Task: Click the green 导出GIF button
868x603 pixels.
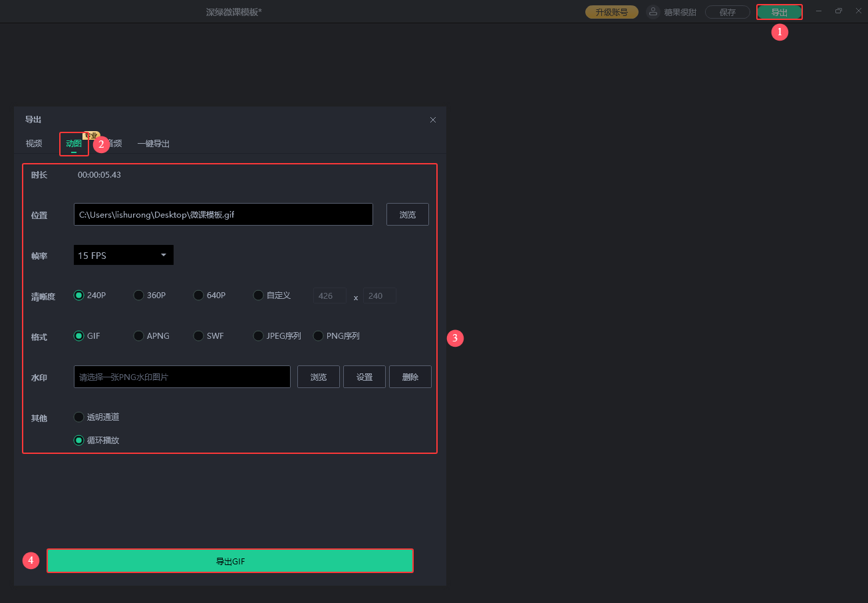Action: [230, 561]
